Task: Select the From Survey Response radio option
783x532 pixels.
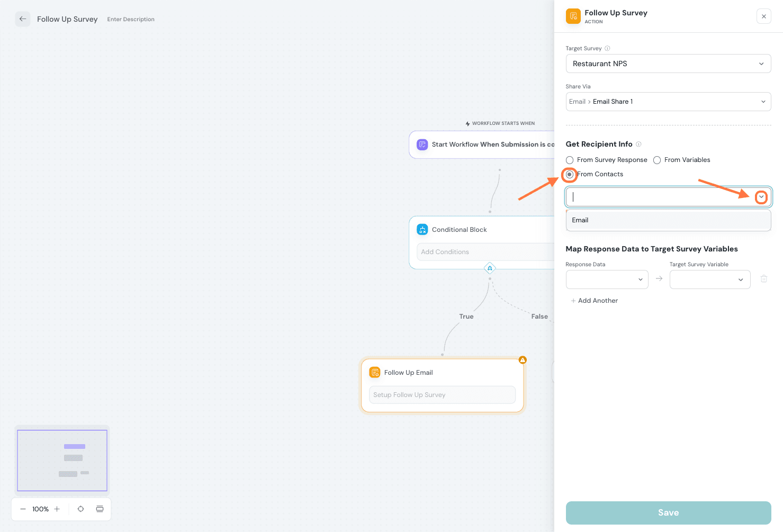Action: [x=570, y=160]
